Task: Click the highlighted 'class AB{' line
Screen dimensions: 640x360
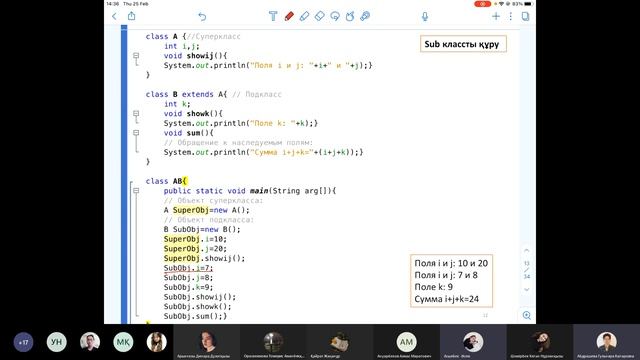Action: coord(166,181)
